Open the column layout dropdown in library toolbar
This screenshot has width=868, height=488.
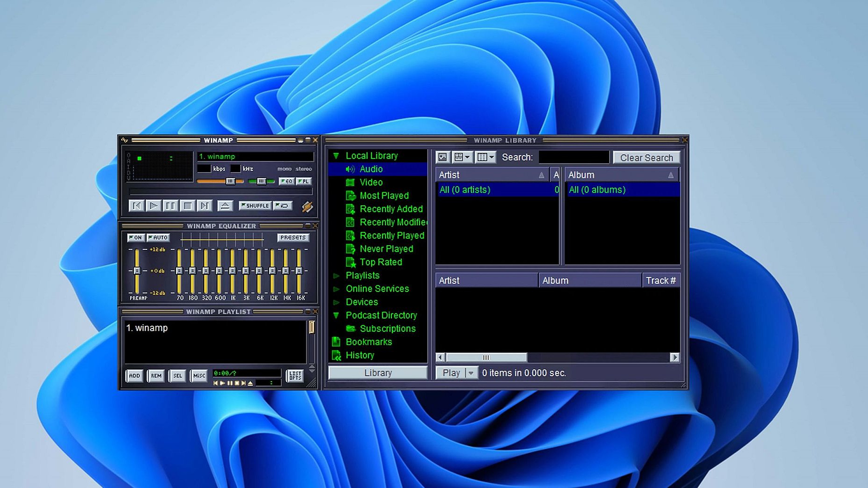pos(485,157)
